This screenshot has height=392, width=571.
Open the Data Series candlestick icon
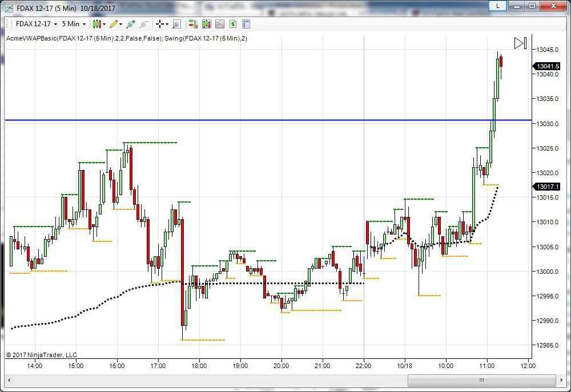[x=206, y=24]
